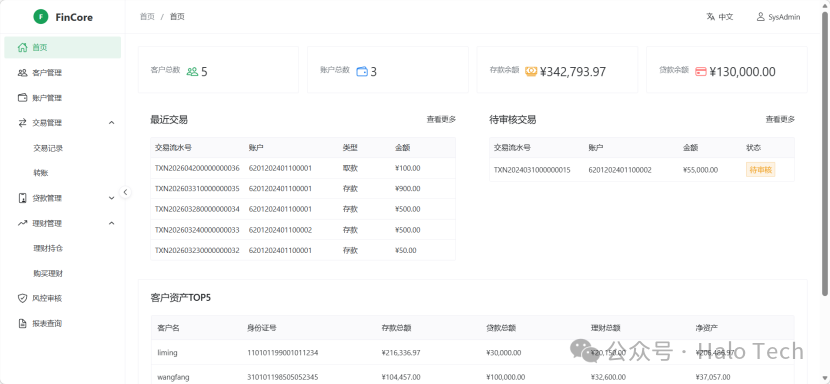Click the customers icon beside 客户管理
This screenshot has width=830, height=384.
coord(22,73)
